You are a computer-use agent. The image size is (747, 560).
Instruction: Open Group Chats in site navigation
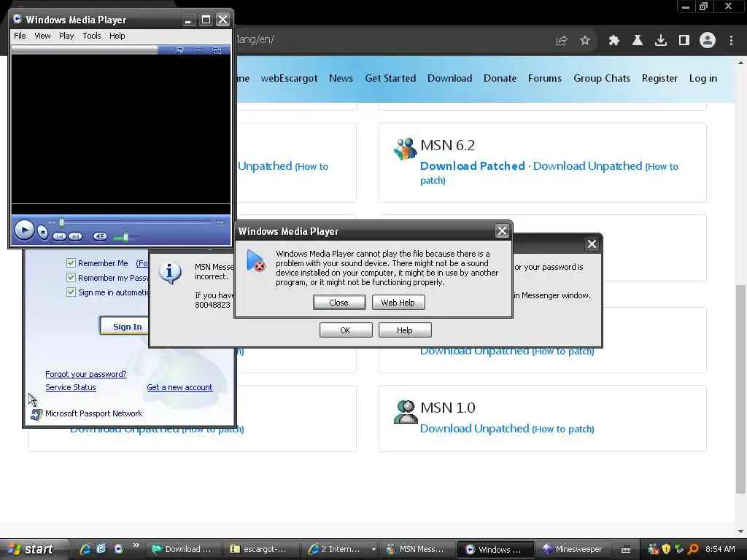click(x=602, y=79)
